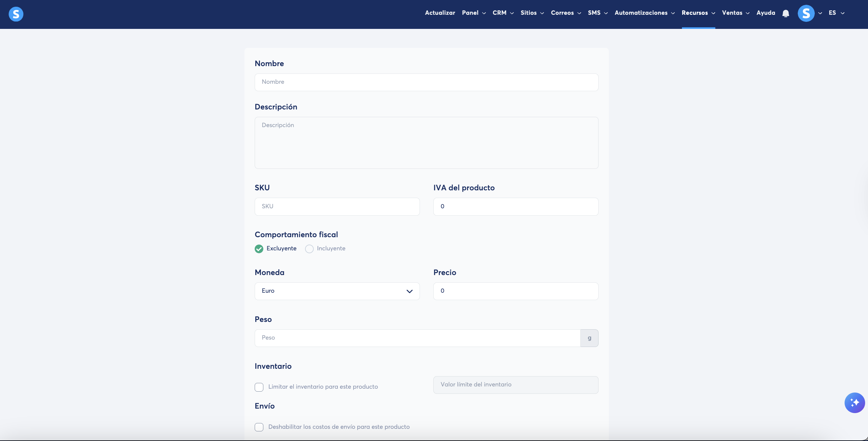Click the grams unit suffix on Peso
This screenshot has height=441, width=868.
[589, 338]
